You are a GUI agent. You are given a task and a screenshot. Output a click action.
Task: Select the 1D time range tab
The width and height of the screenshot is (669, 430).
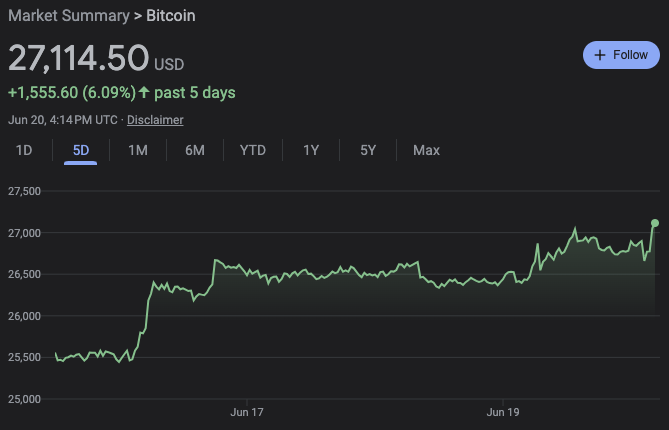[x=24, y=150]
